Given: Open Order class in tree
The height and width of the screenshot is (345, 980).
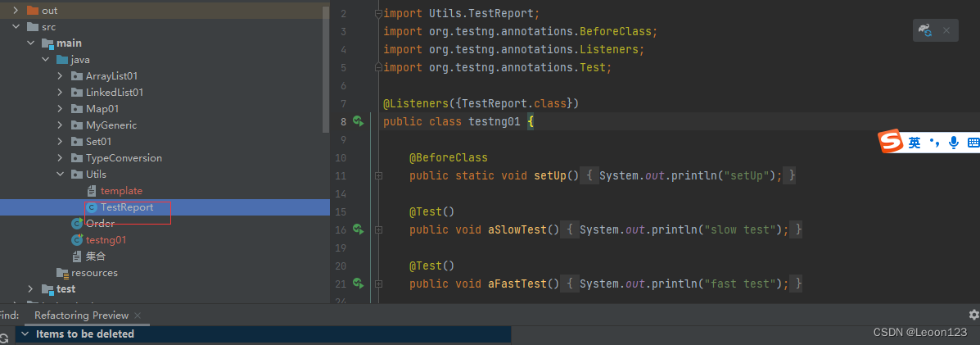Looking at the screenshot, I should 101,224.
